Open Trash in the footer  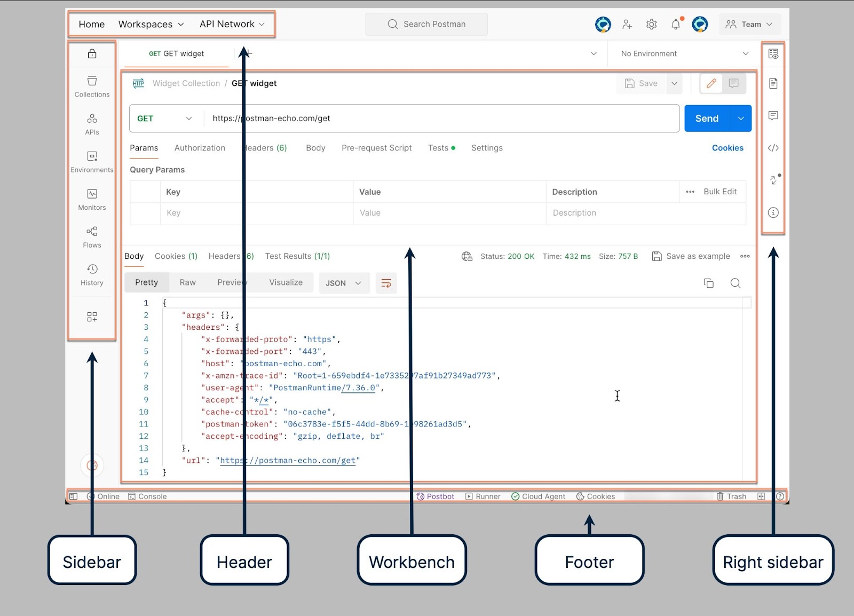pos(731,496)
